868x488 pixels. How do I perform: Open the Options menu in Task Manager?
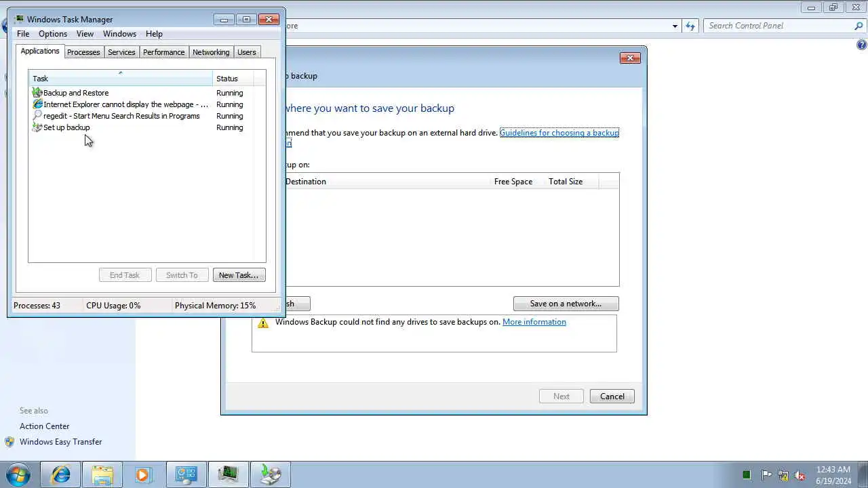point(53,34)
